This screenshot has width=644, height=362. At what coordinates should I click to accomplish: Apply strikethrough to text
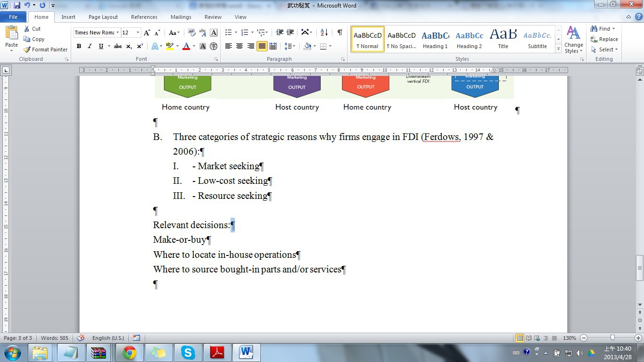[x=118, y=46]
